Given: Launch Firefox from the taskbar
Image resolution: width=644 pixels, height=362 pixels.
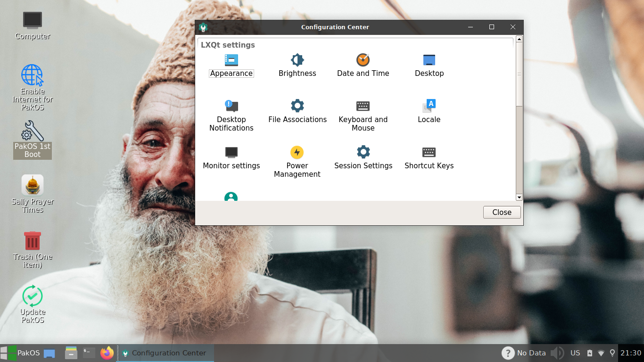Looking at the screenshot, I should click(x=107, y=353).
